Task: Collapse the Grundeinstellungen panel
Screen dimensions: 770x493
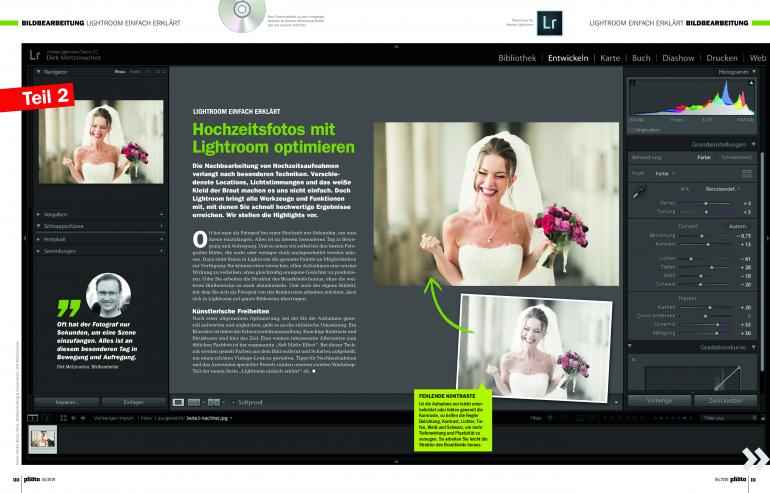Action: click(754, 144)
